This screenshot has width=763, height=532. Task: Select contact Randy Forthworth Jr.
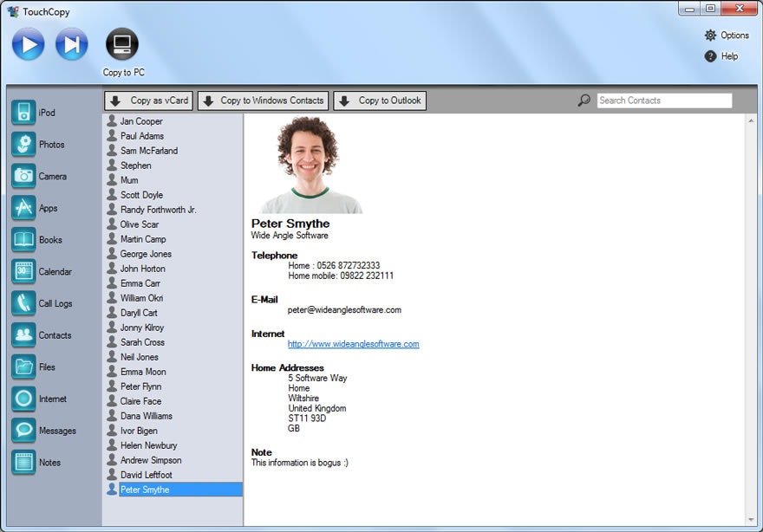pyautogui.click(x=158, y=210)
